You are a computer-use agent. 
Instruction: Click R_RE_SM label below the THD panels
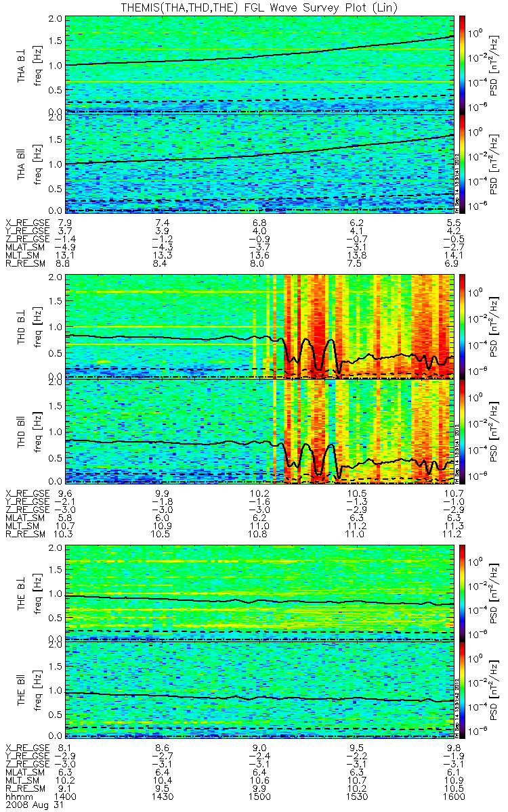25,534
